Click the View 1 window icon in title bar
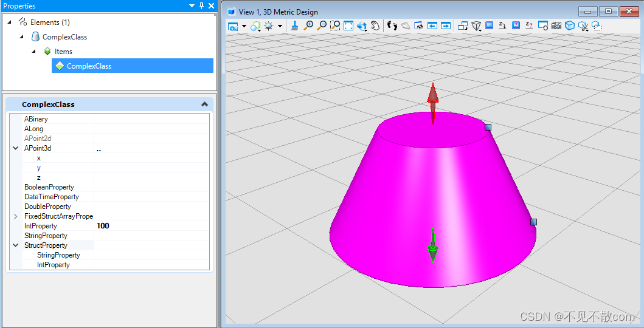The image size is (644, 328). [x=231, y=11]
